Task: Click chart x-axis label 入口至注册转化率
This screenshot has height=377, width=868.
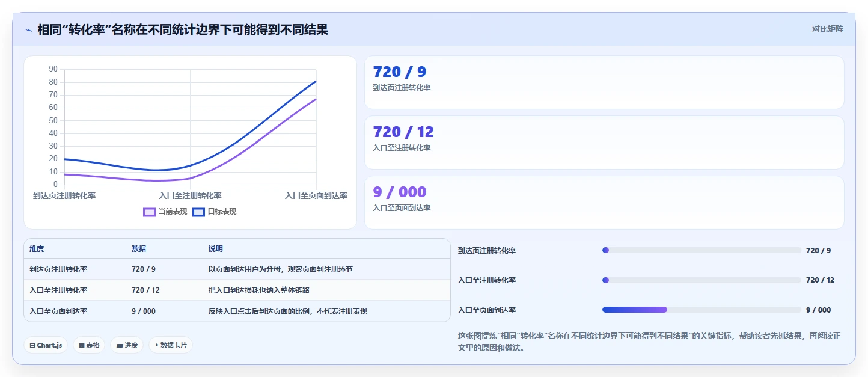Action: click(190, 195)
